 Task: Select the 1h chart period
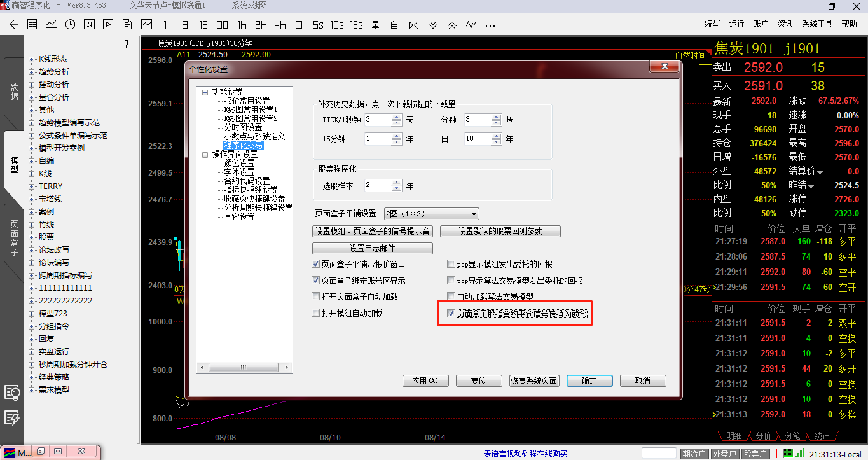(x=242, y=25)
